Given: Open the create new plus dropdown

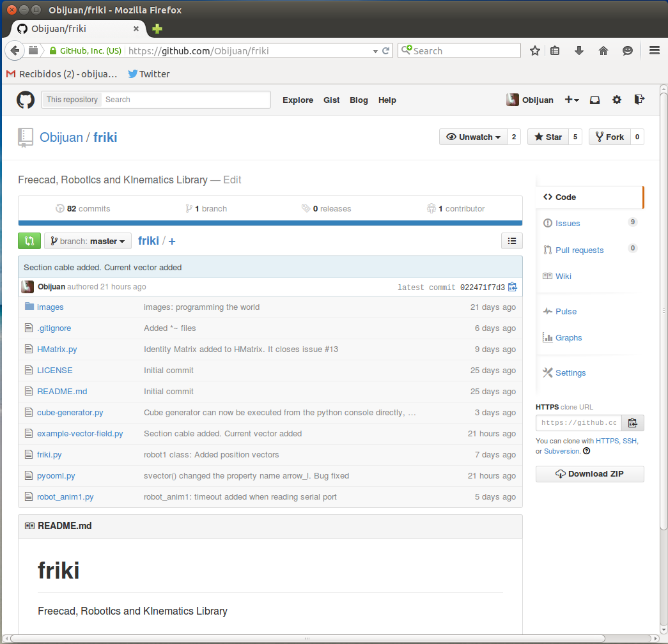Looking at the screenshot, I should coord(571,100).
